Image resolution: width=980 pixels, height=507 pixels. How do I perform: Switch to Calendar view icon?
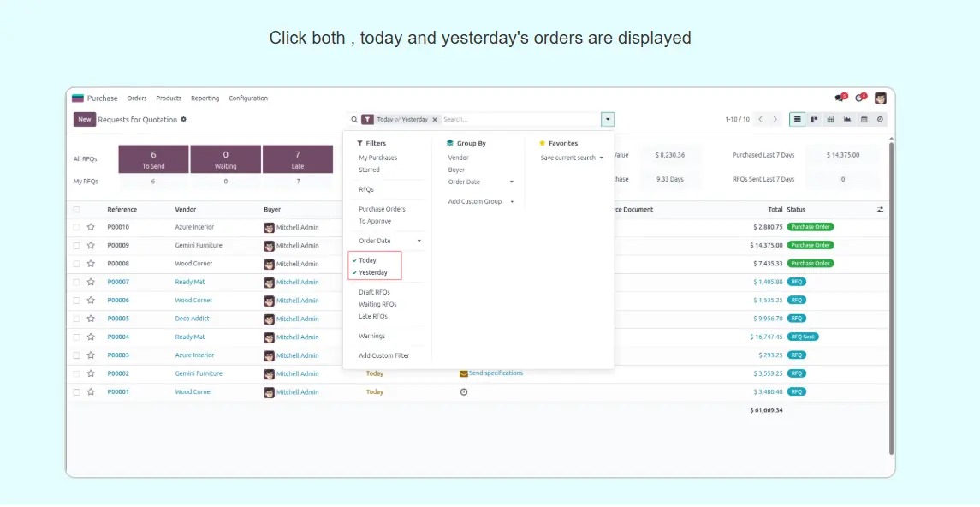coord(864,120)
